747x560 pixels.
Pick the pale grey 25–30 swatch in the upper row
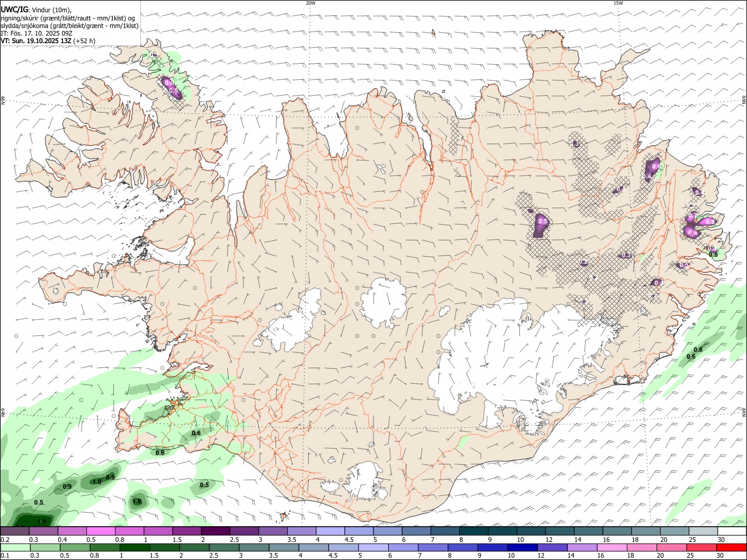(704, 531)
